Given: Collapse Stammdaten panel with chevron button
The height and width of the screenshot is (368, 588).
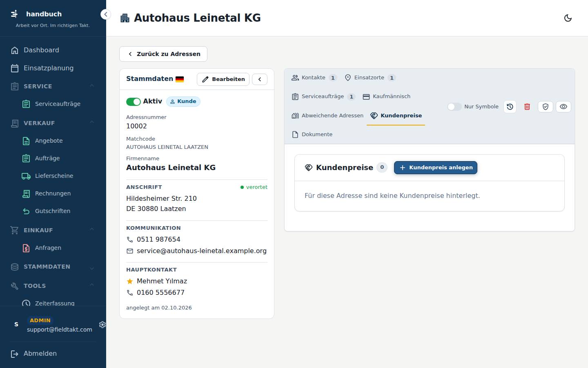Looking at the screenshot, I should click(260, 79).
